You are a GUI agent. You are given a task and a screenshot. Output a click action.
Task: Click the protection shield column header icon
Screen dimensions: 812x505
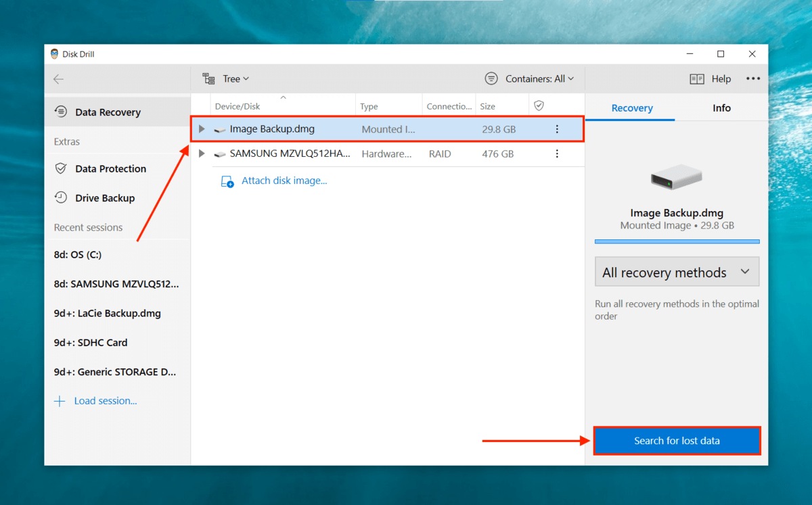539,106
